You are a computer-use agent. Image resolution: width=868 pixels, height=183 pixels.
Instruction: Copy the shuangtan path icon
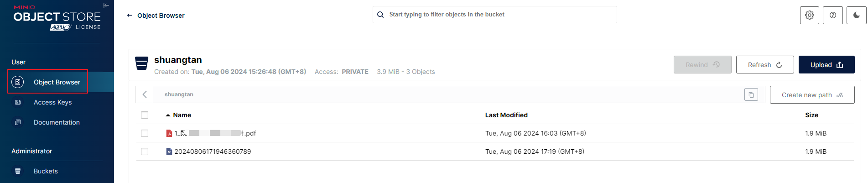coord(751,94)
